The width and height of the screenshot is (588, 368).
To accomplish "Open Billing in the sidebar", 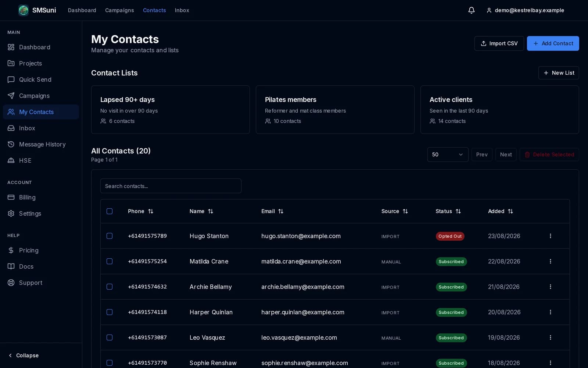I will [x=41, y=197].
